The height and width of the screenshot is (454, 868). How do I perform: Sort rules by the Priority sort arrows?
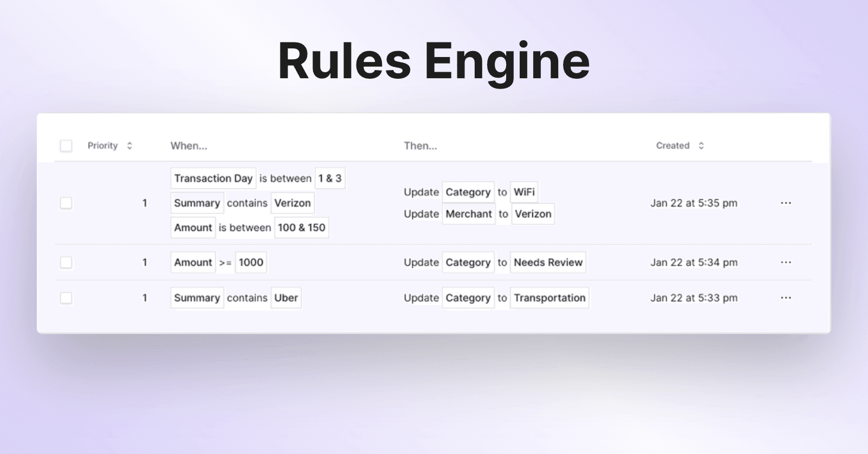(130, 146)
